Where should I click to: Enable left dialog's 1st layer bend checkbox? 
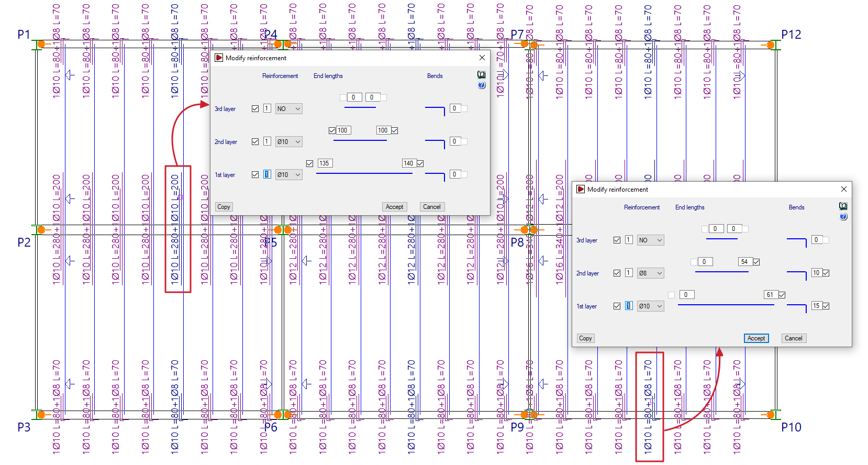coord(464,174)
